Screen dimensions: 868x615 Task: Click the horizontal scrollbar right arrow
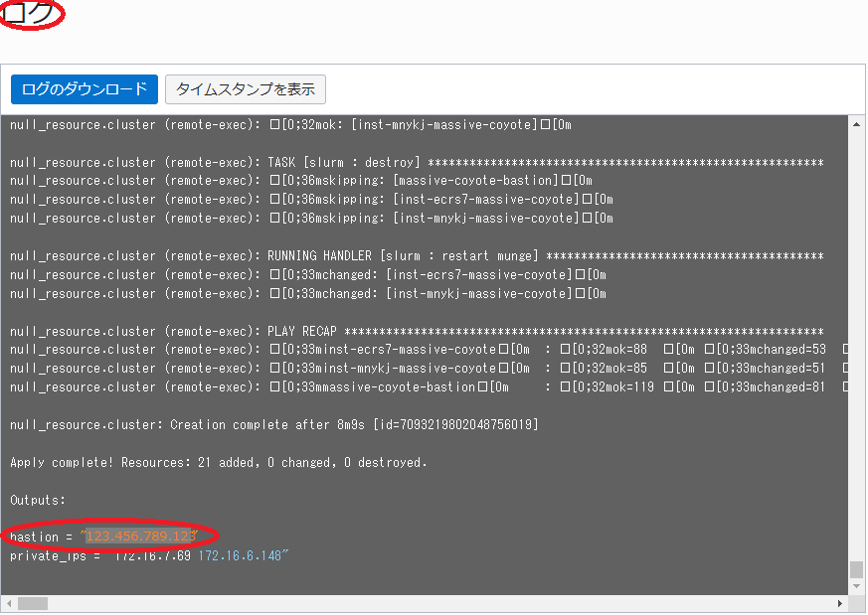pos(840,603)
